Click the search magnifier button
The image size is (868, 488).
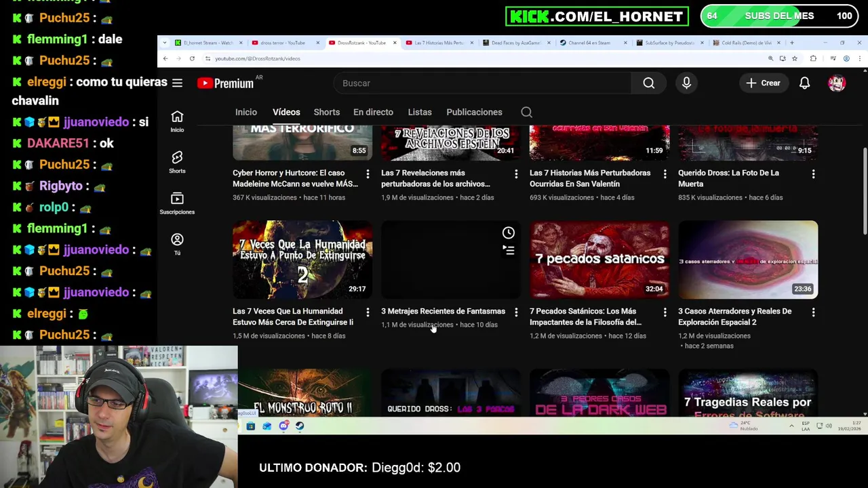pyautogui.click(x=649, y=83)
